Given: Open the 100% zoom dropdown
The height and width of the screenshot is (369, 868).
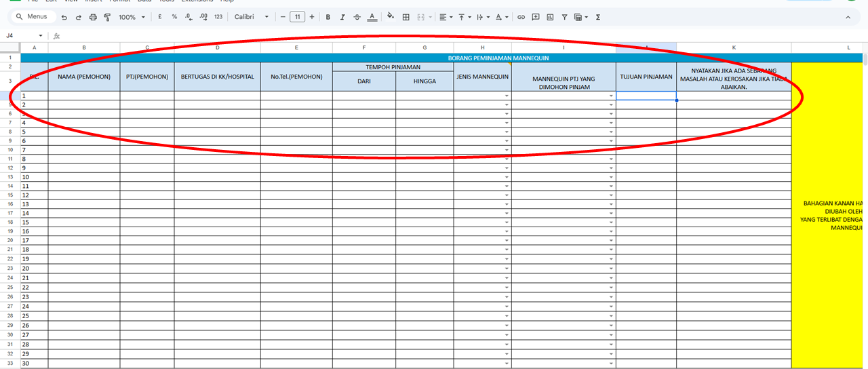Looking at the screenshot, I should (130, 17).
